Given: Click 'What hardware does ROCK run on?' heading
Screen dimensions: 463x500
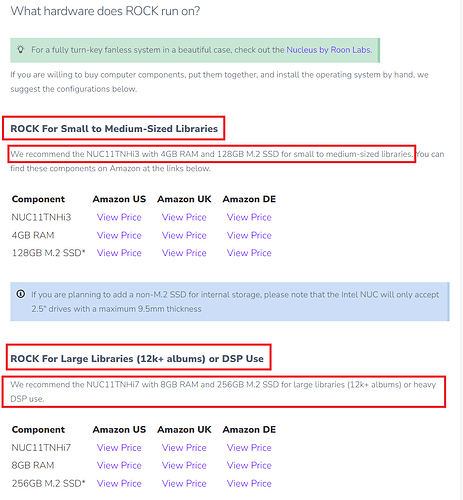Looking at the screenshot, I should [105, 11].
